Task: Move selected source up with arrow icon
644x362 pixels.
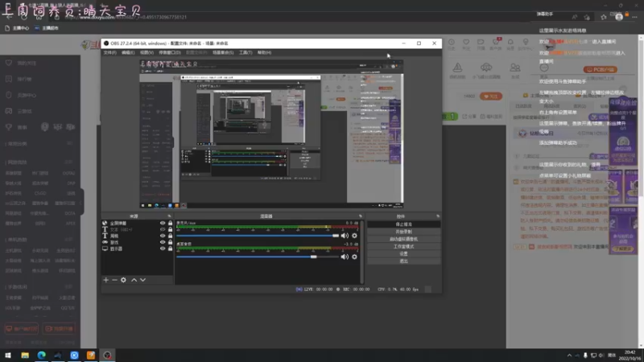Action: [x=134, y=280]
